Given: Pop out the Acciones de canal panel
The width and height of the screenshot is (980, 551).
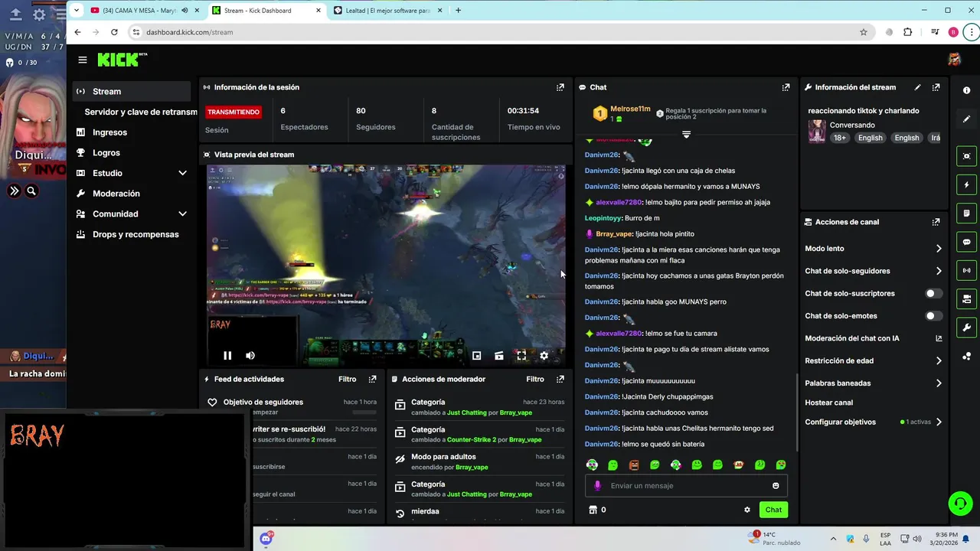Looking at the screenshot, I should [936, 222].
